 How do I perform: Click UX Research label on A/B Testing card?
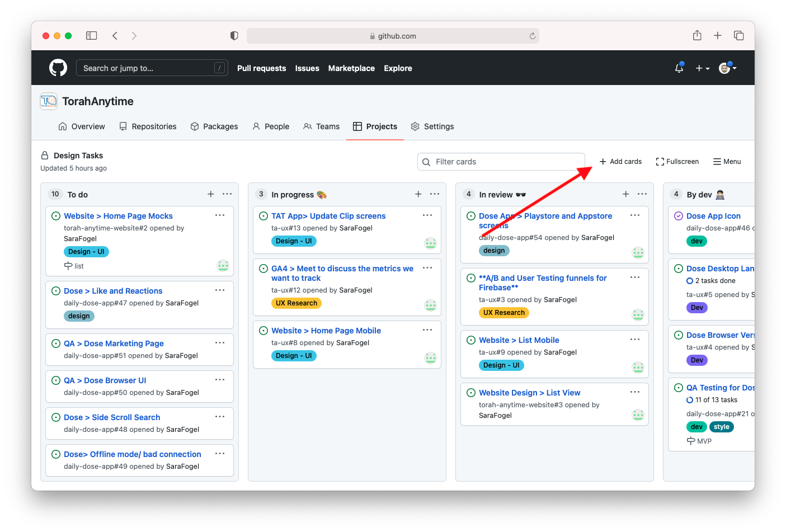pos(504,313)
